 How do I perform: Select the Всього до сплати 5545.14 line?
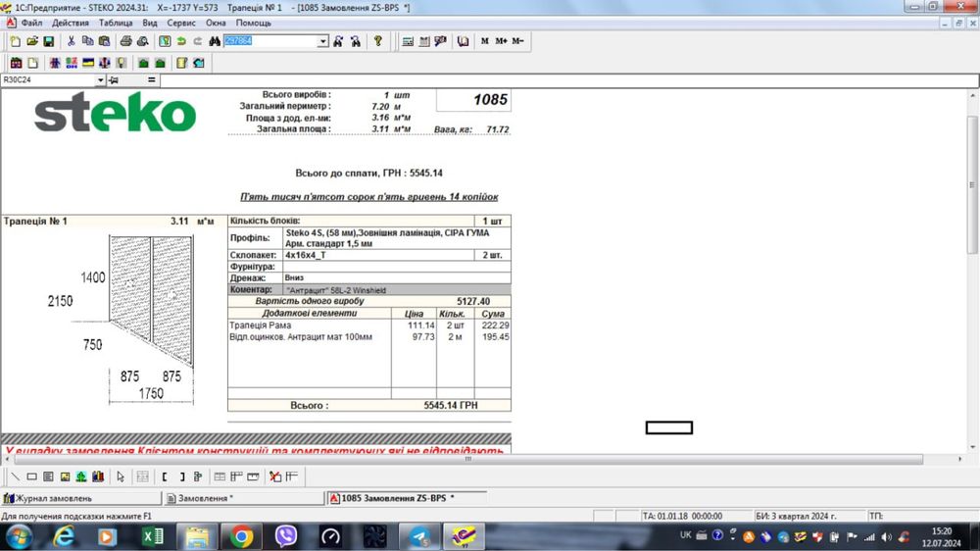pyautogui.click(x=368, y=174)
